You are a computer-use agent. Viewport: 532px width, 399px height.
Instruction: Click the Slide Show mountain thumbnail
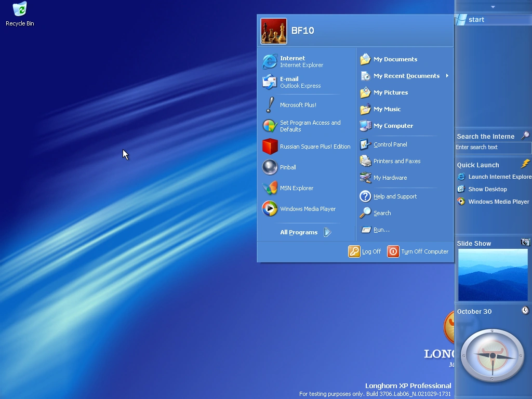point(493,275)
